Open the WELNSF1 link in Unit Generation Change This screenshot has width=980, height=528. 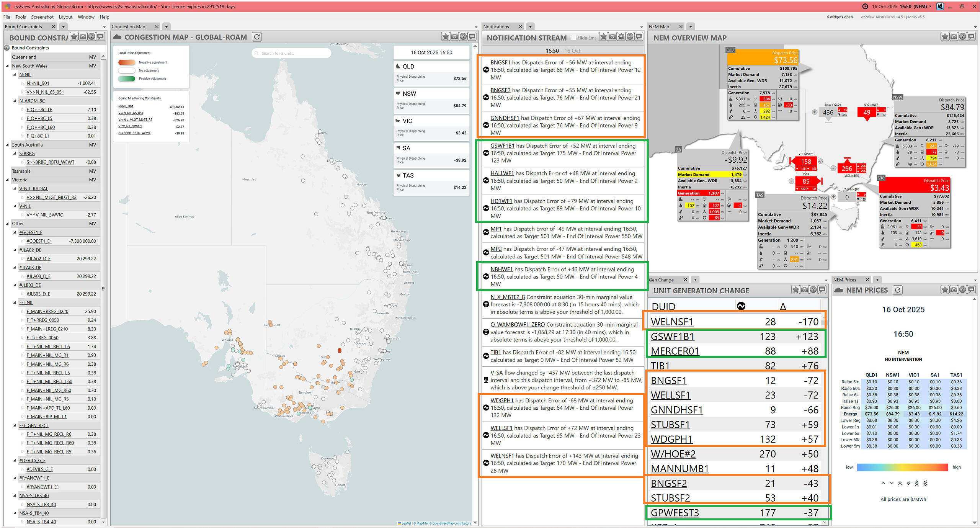tap(672, 322)
